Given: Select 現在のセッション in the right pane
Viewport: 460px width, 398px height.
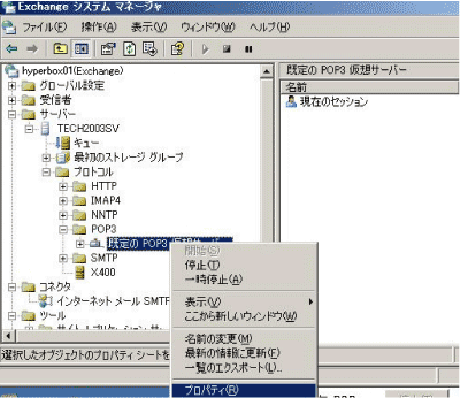Looking at the screenshot, I should (x=334, y=102).
